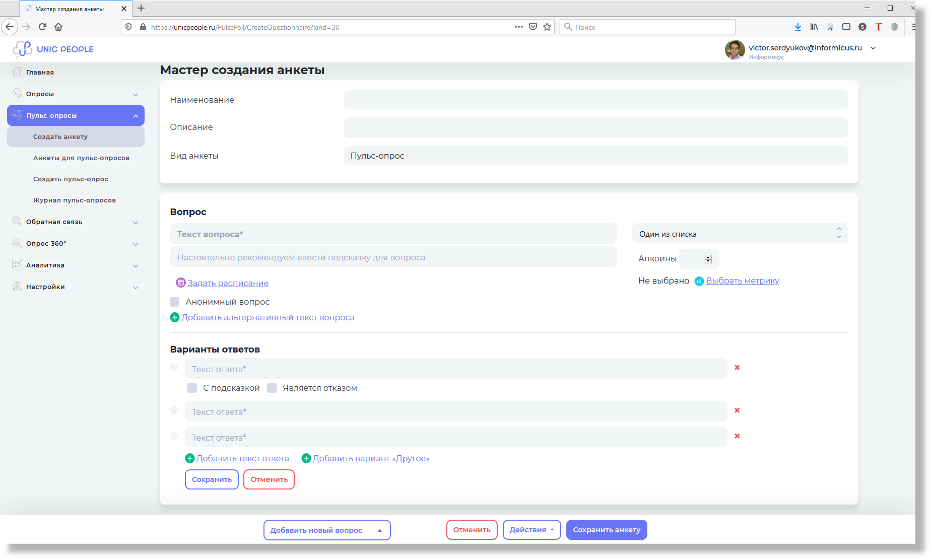Viewport: 932px width, 560px height.
Task: Open Журнал пульс-опросов in sidebar
Action: tap(75, 200)
